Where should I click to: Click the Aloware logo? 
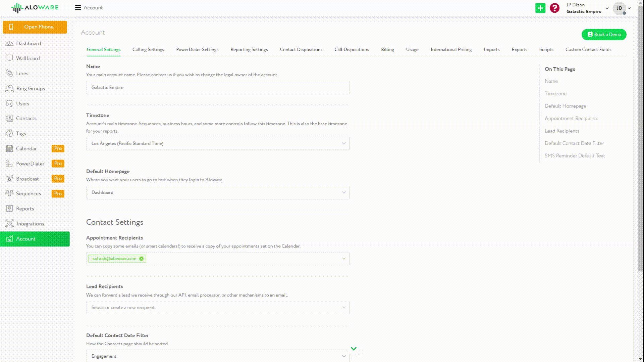pyautogui.click(x=35, y=7)
